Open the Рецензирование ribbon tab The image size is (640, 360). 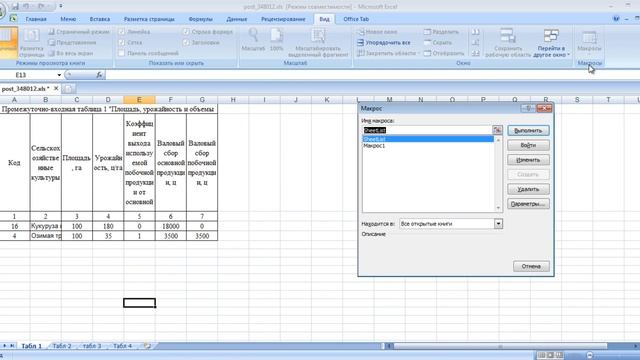pos(283,19)
